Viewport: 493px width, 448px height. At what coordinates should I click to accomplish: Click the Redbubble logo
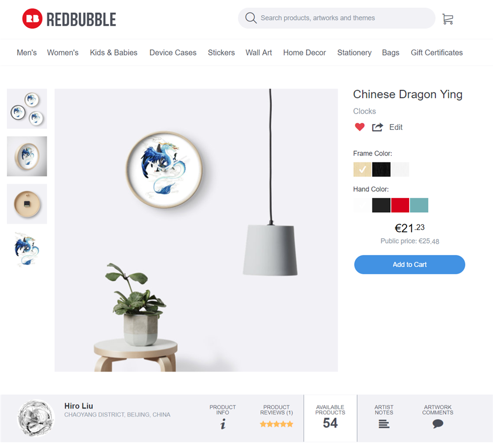[69, 19]
